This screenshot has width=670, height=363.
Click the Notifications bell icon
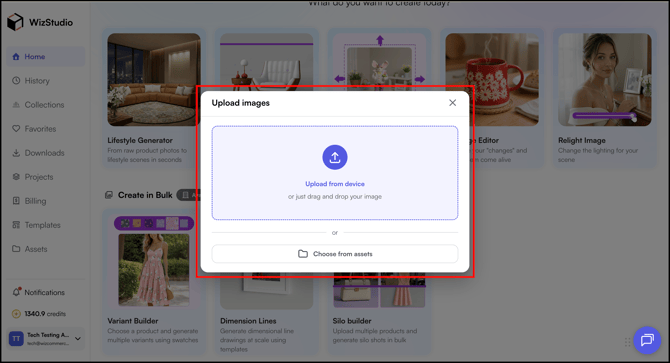point(16,292)
